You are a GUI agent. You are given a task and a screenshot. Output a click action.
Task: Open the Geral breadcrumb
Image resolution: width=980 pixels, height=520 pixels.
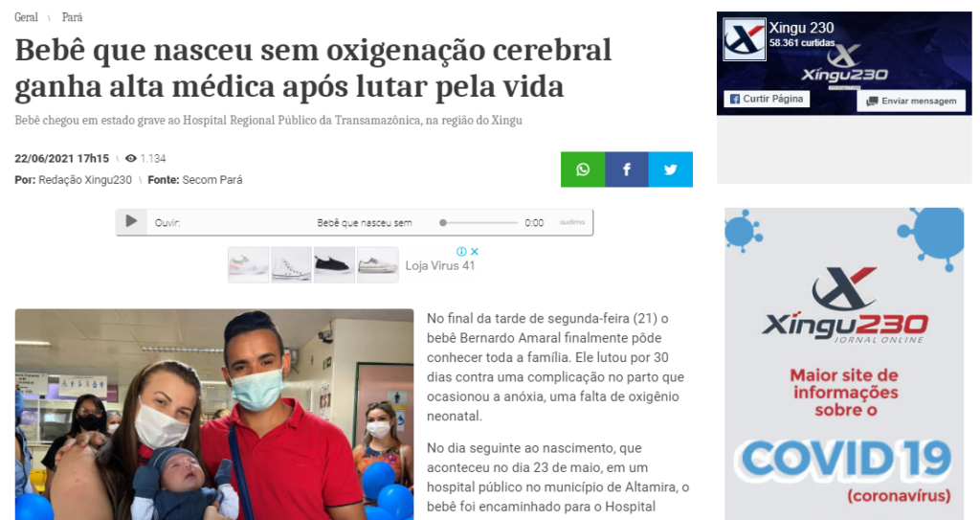[26, 17]
